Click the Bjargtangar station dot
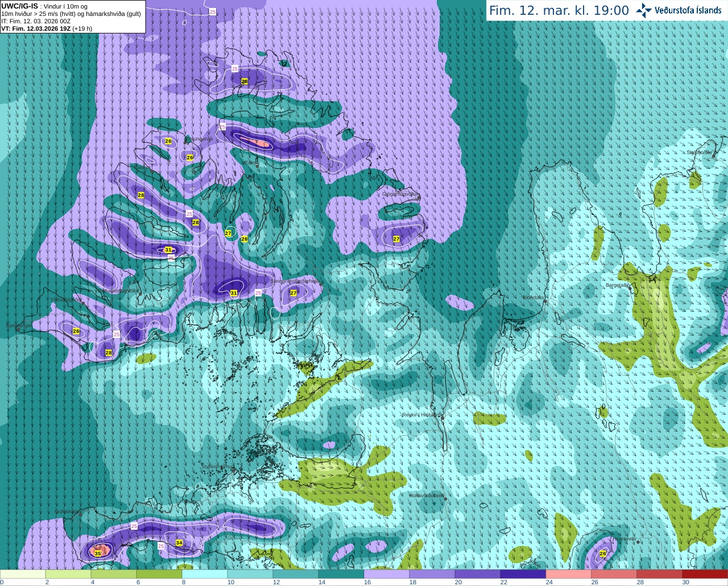 click(18, 329)
